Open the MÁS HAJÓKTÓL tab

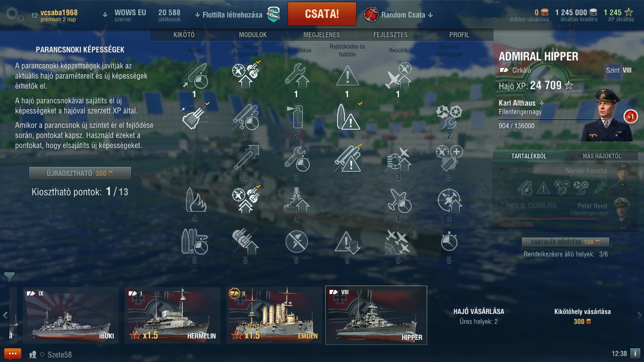click(x=602, y=156)
